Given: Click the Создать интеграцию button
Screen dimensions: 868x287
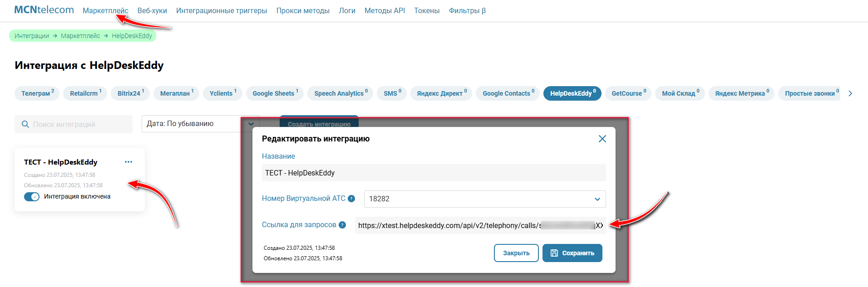Looking at the screenshot, I should click(x=319, y=122).
